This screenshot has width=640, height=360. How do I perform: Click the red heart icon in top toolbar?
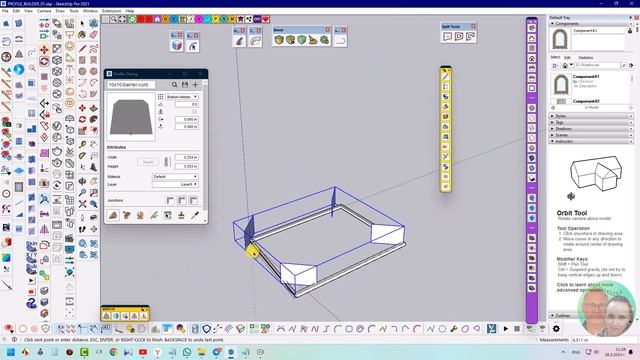266,19
